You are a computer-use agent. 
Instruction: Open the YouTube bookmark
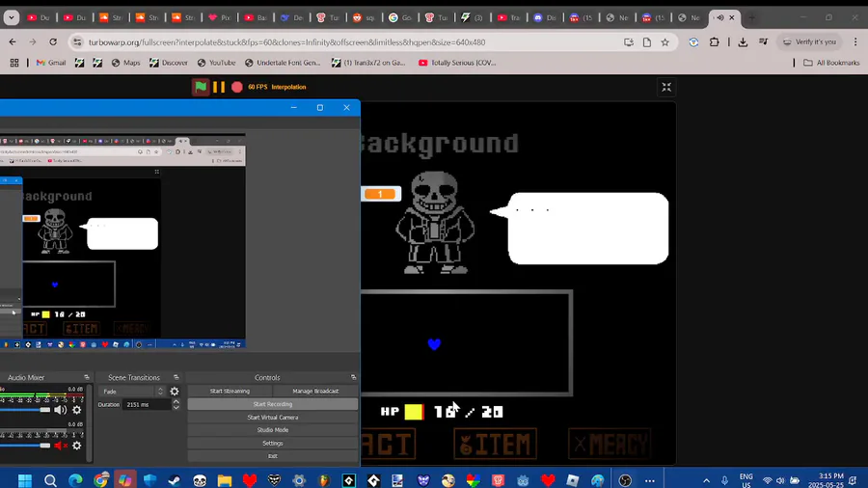click(x=216, y=63)
